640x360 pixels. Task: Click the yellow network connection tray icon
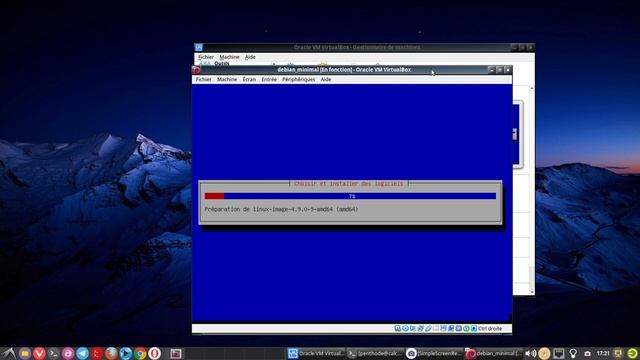(618, 353)
